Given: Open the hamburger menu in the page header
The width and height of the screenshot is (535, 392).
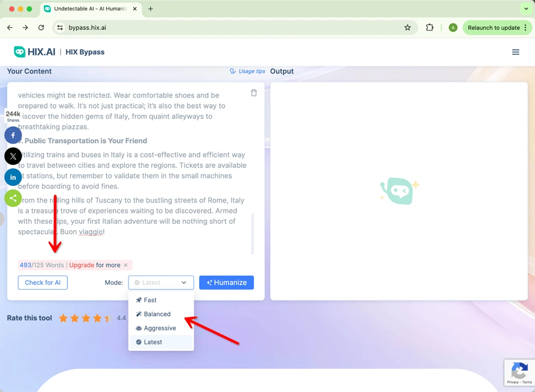Looking at the screenshot, I should [x=516, y=52].
